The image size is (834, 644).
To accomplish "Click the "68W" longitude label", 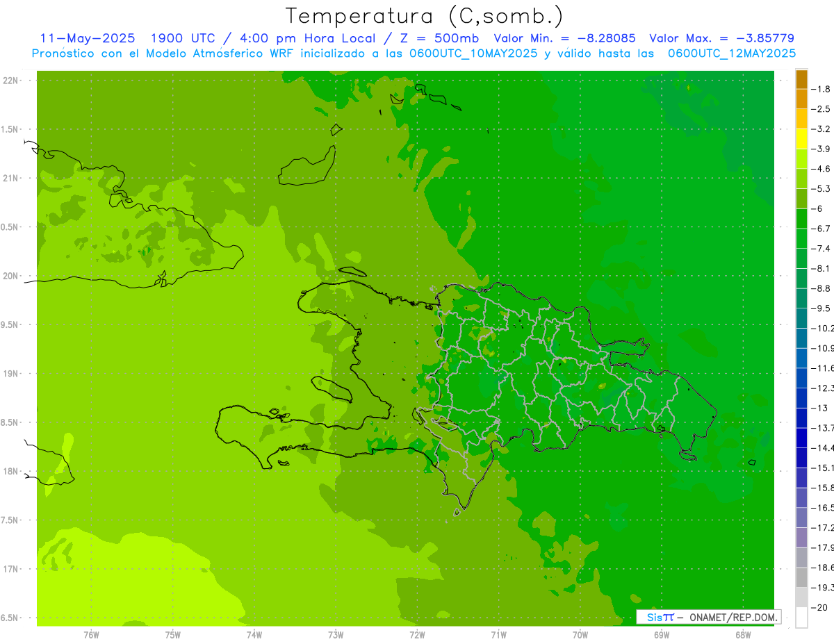I will point(743,635).
